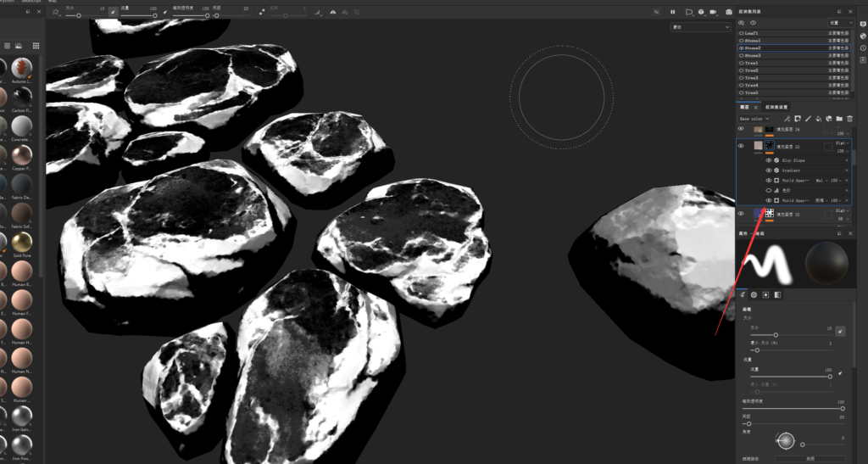Select the Tree5 texture set row
Image resolution: width=868 pixels, height=464 pixels.
794,93
